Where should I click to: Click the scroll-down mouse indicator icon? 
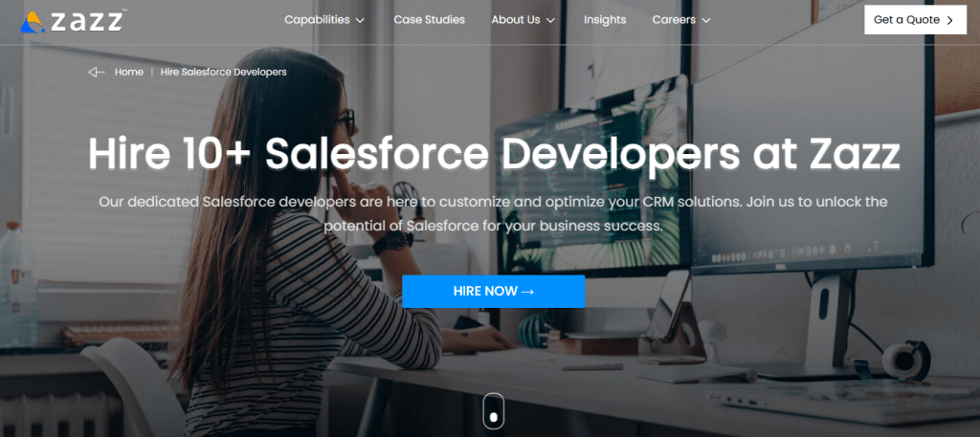click(x=493, y=411)
